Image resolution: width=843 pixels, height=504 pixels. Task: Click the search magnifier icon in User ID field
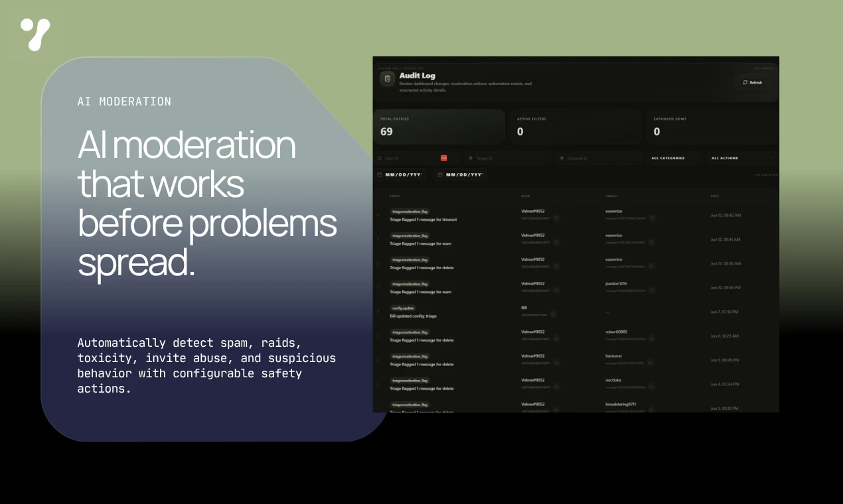click(380, 158)
